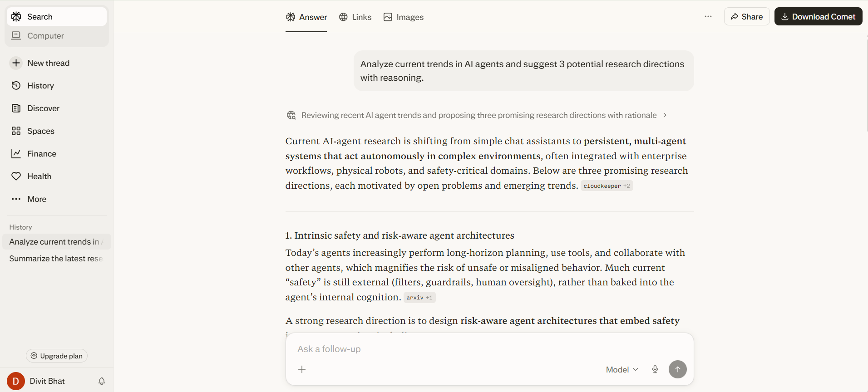
Task: Expand More sidebar options
Action: [36, 199]
